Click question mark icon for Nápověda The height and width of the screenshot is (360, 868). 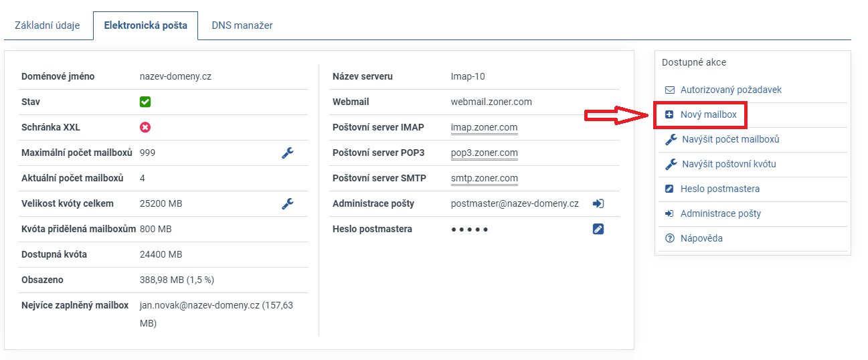(x=669, y=238)
